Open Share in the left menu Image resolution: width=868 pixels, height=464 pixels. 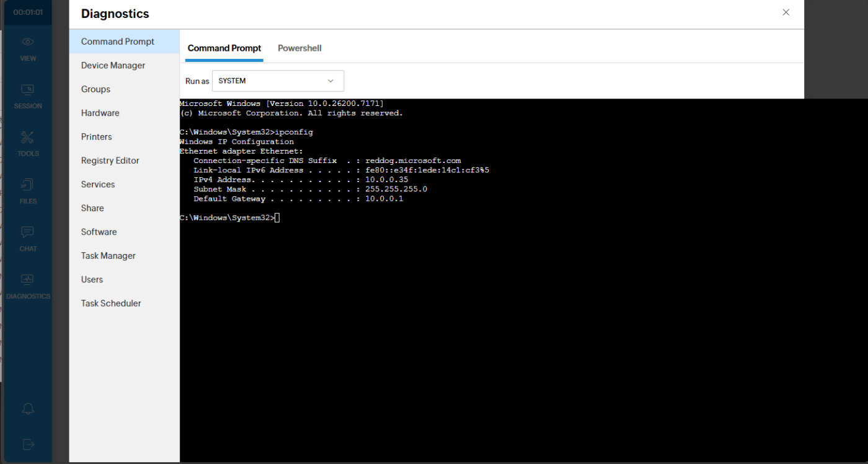pos(124,208)
